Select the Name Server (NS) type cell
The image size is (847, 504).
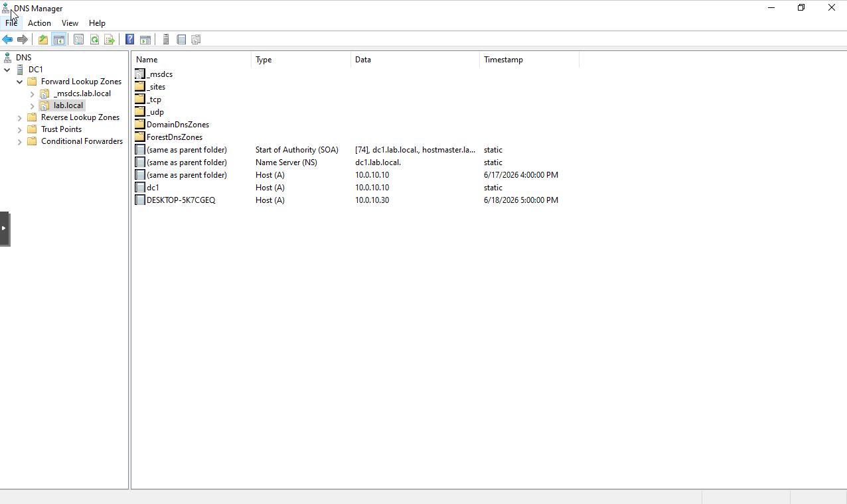[x=286, y=162]
